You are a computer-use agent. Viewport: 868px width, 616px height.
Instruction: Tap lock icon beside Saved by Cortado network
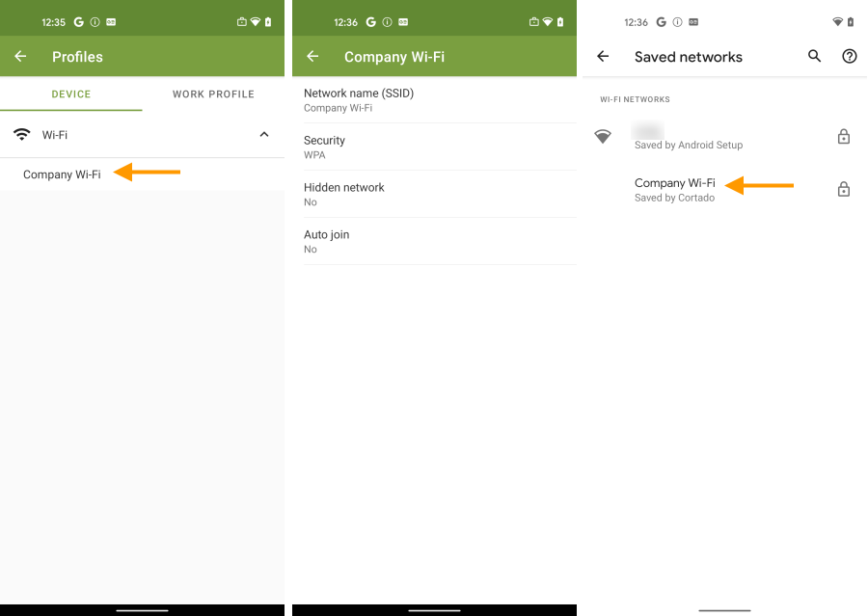[843, 189]
